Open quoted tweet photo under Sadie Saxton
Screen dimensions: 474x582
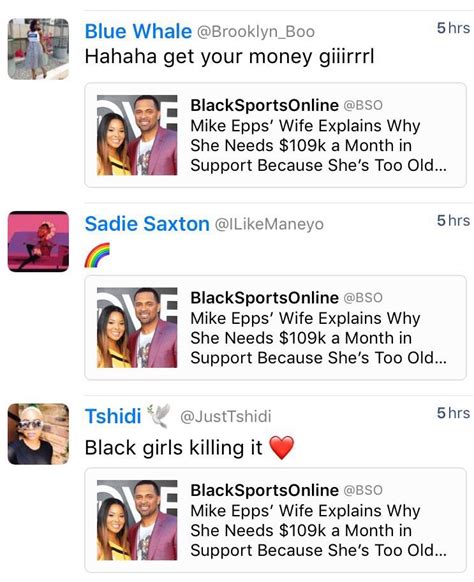[137, 328]
